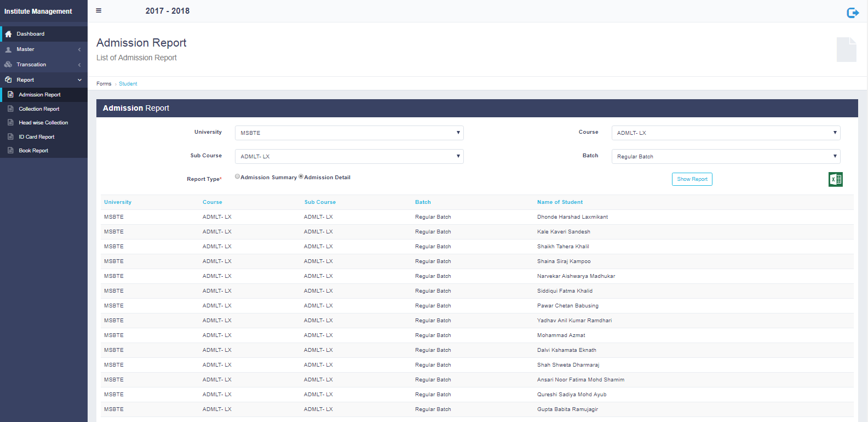Collapse the Report menu chevron
The width and height of the screenshot is (868, 422).
click(79, 80)
